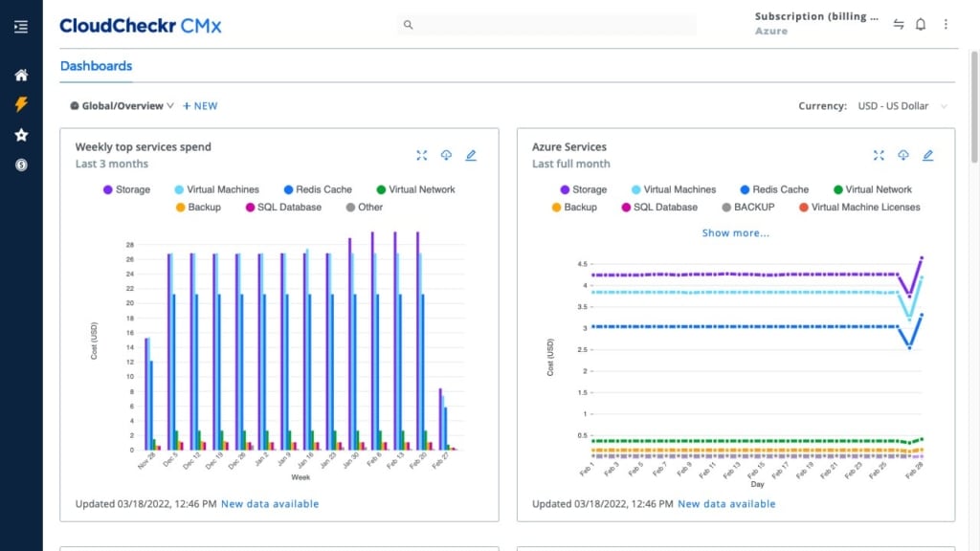Open the dollar cost sidebar icon

[21, 165]
